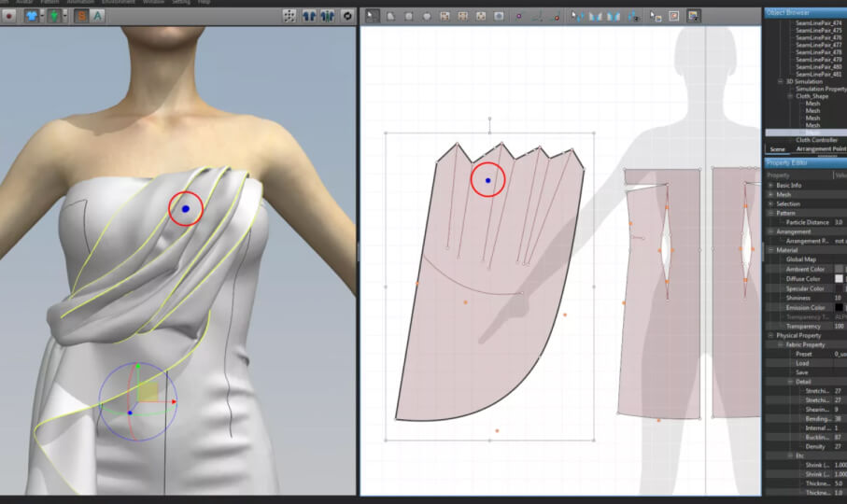Collapse the Material property section
The image size is (847, 504).
770,250
